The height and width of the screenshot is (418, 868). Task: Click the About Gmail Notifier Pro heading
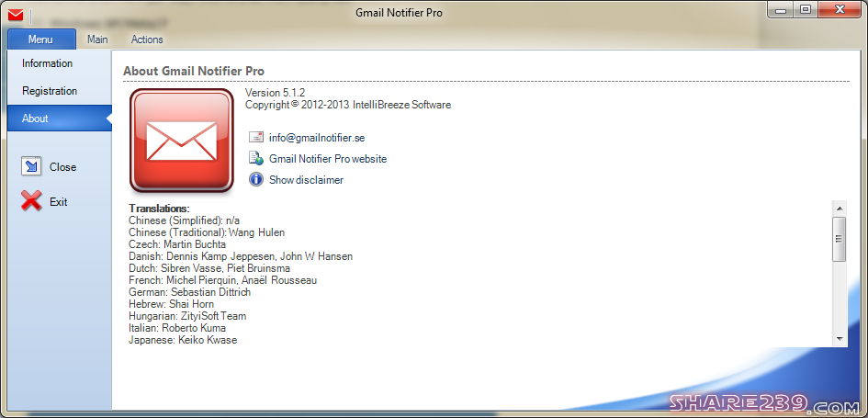(x=194, y=71)
